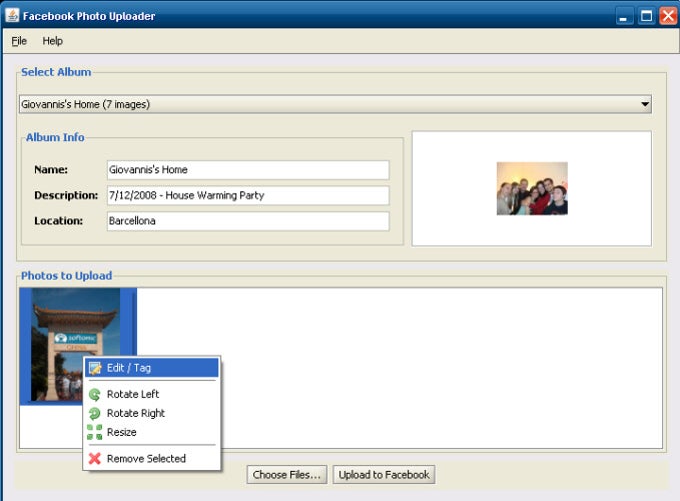Click Upload to Facebook button
680x501 pixels.
click(384, 475)
